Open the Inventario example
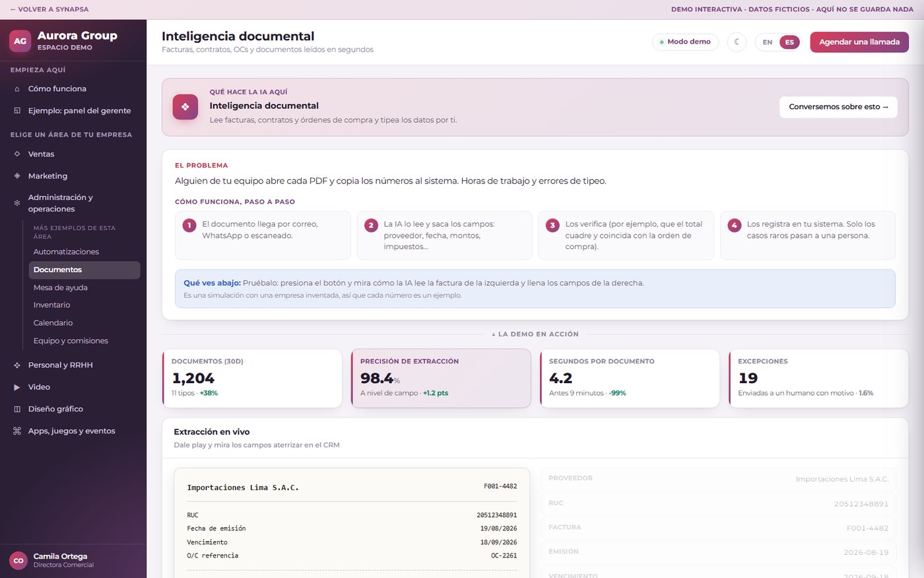This screenshot has height=578, width=924. pos(84,305)
